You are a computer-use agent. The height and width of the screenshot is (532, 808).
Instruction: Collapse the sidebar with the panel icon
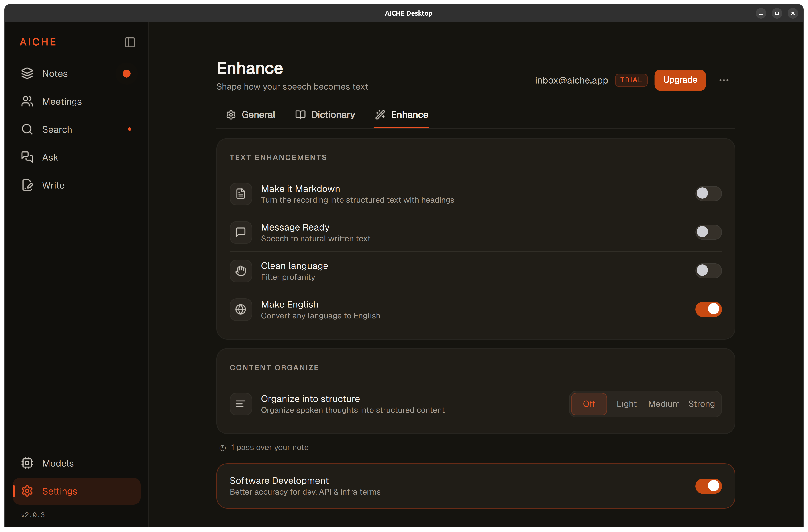(130, 42)
